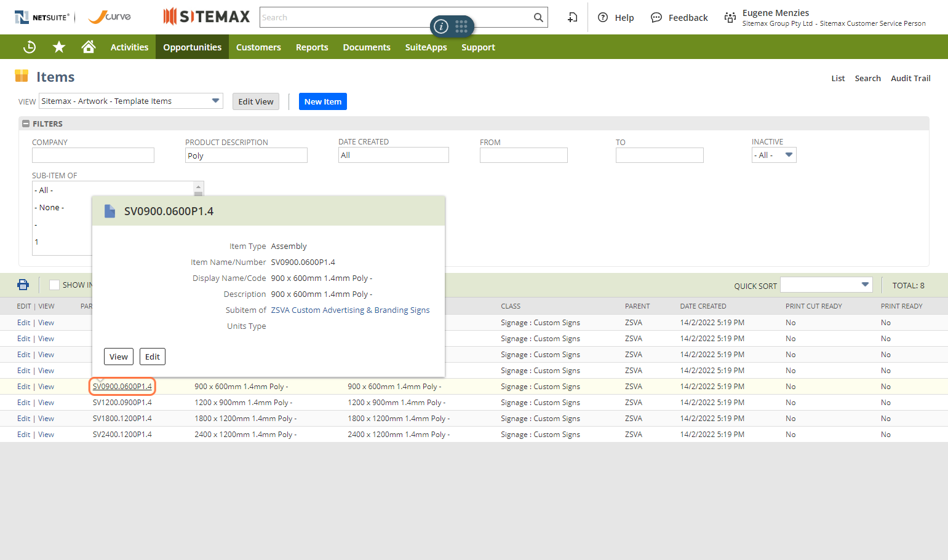Open the Reports menu
The image size is (948, 560).
click(x=312, y=47)
